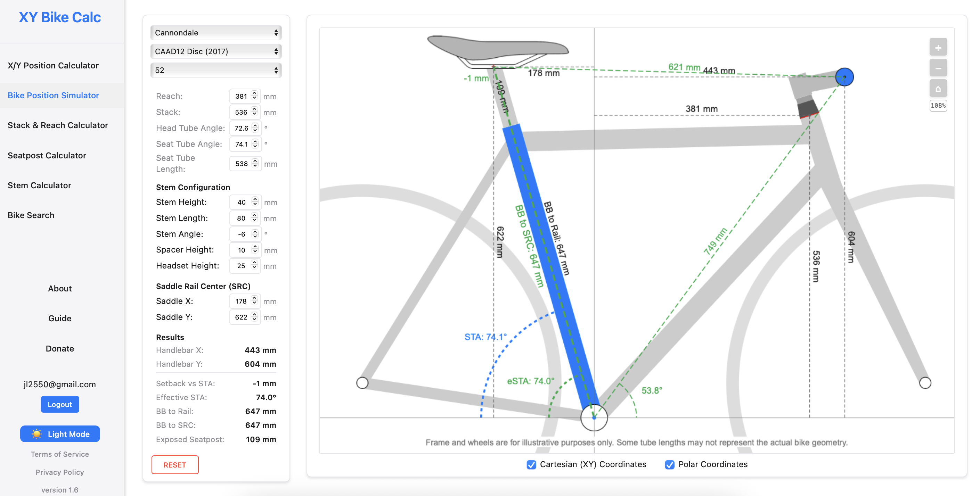Open the CAAD12 Disc (2017) model dropdown

tap(216, 51)
